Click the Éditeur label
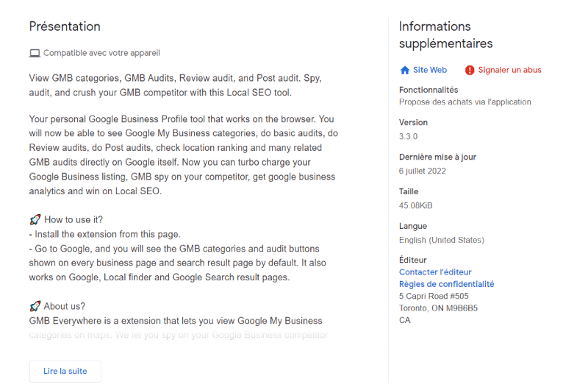 tap(413, 260)
